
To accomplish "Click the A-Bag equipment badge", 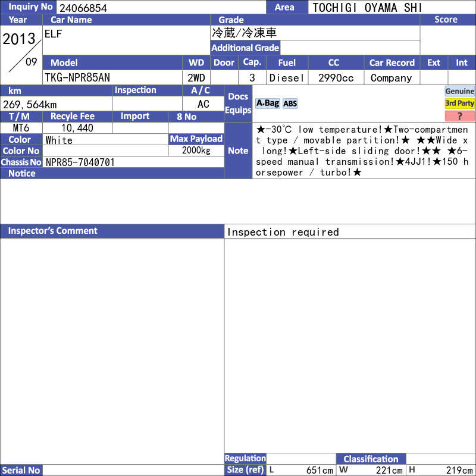I will [267, 104].
